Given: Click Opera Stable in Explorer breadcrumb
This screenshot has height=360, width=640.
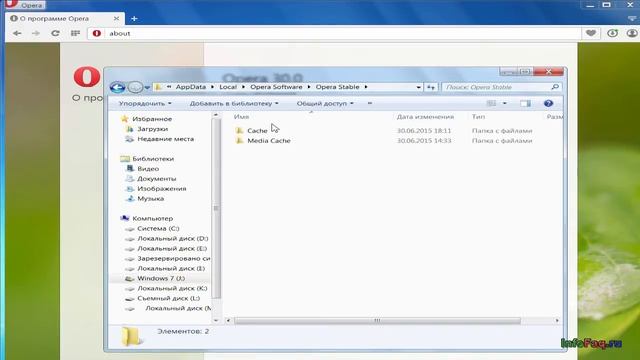Looking at the screenshot, I should (338, 87).
